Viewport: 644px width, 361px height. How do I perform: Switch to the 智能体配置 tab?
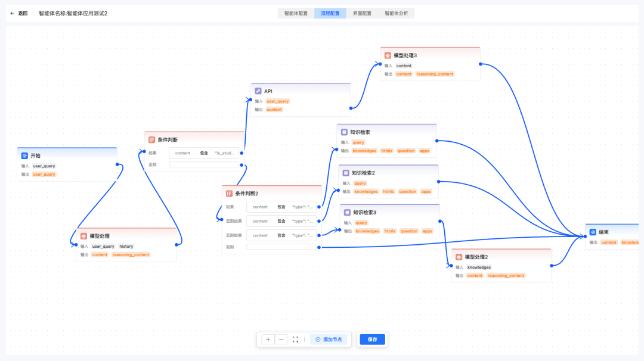(x=296, y=13)
